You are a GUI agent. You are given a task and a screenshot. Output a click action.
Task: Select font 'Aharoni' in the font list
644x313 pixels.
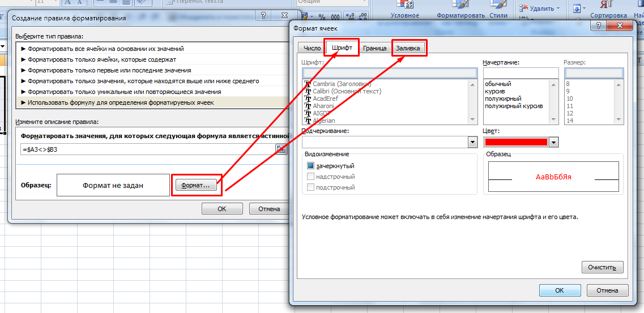[x=323, y=106]
